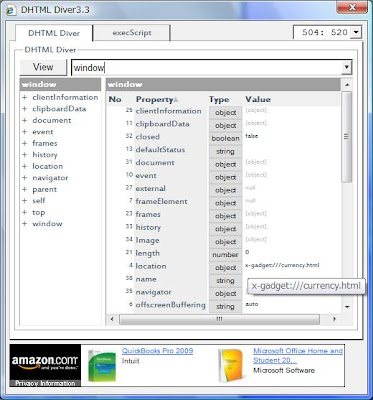This screenshot has width=373, height=400.
Task: Open Microsoft Office Home and Student link
Action: tap(298, 355)
